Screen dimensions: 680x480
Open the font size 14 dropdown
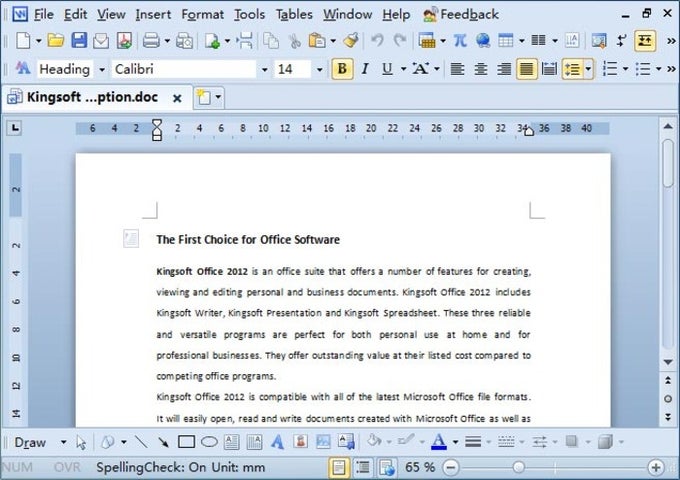[319, 69]
